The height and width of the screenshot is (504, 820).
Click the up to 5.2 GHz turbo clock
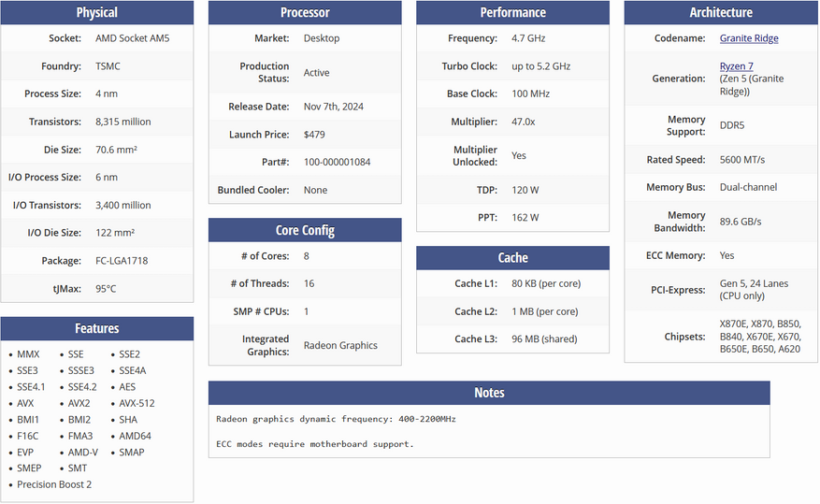click(x=540, y=65)
